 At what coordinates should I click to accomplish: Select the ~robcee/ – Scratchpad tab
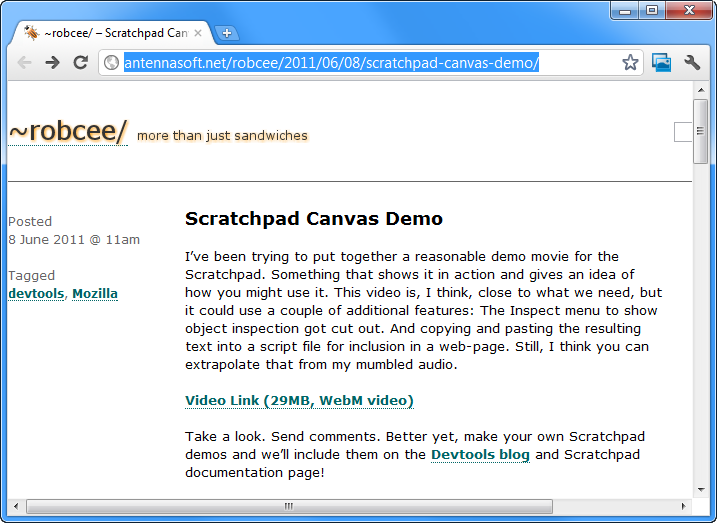(x=105, y=33)
